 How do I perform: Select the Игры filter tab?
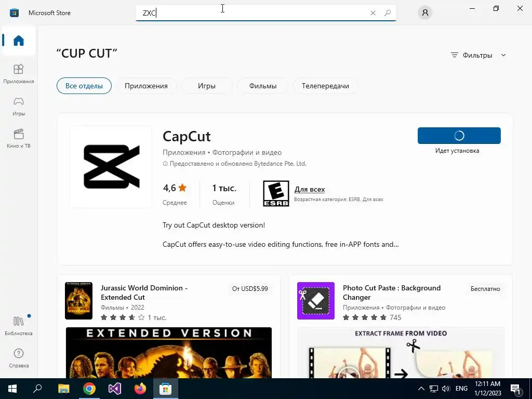click(x=207, y=86)
